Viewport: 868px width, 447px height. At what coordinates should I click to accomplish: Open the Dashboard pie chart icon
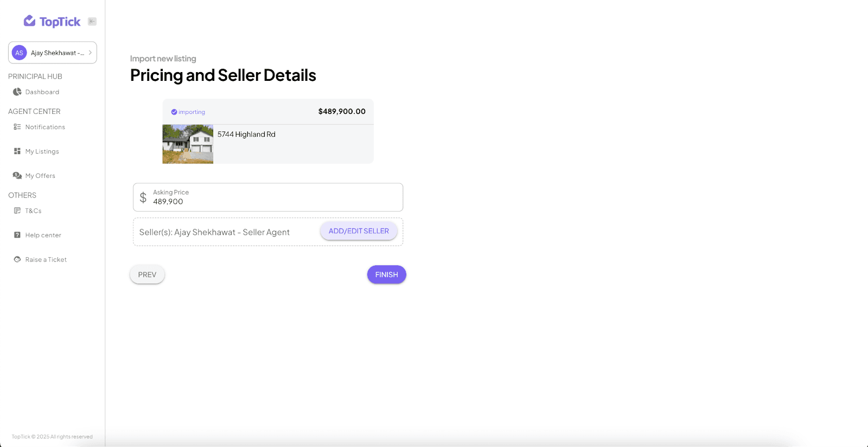pos(17,92)
